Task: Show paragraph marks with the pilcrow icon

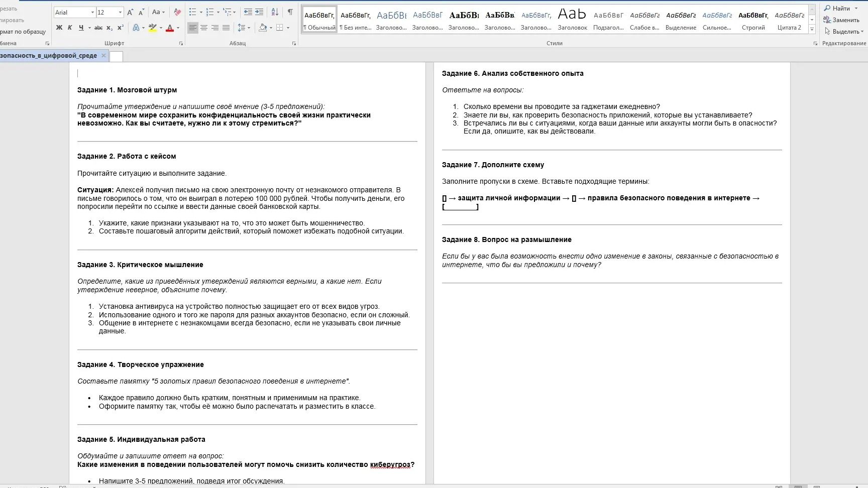Action: (290, 12)
